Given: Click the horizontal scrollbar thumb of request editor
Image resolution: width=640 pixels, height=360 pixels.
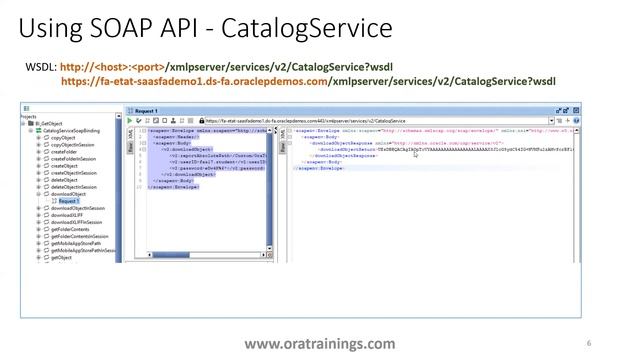Looking at the screenshot, I should [x=171, y=255].
